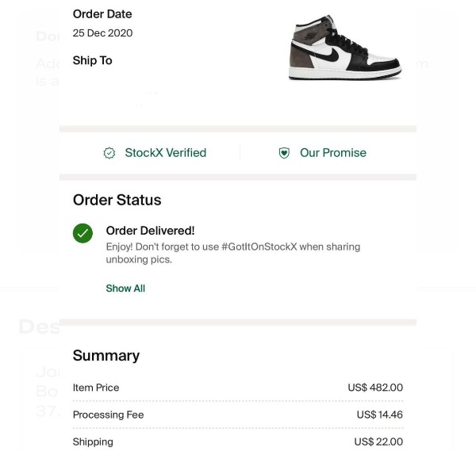Click the #GotItOnStockX unboxing message text
Image resolution: width=476 pixels, height=451 pixels.
[232, 253]
